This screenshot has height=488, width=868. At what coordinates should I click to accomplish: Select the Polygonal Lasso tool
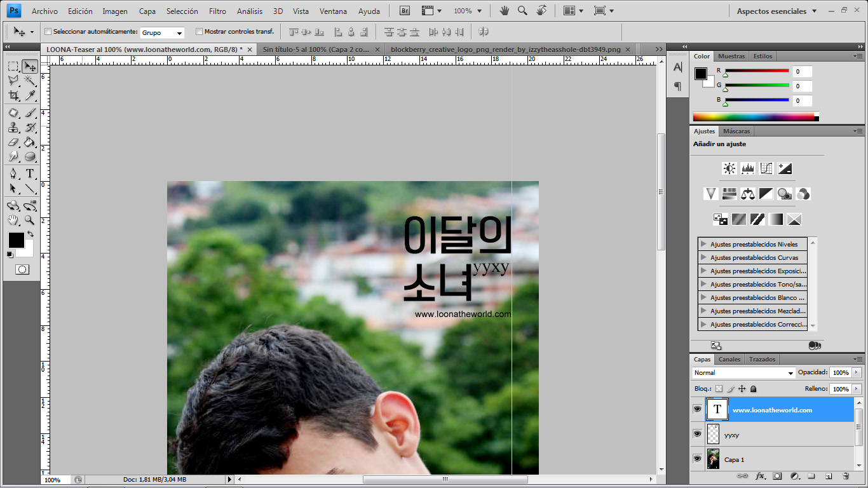click(x=13, y=81)
